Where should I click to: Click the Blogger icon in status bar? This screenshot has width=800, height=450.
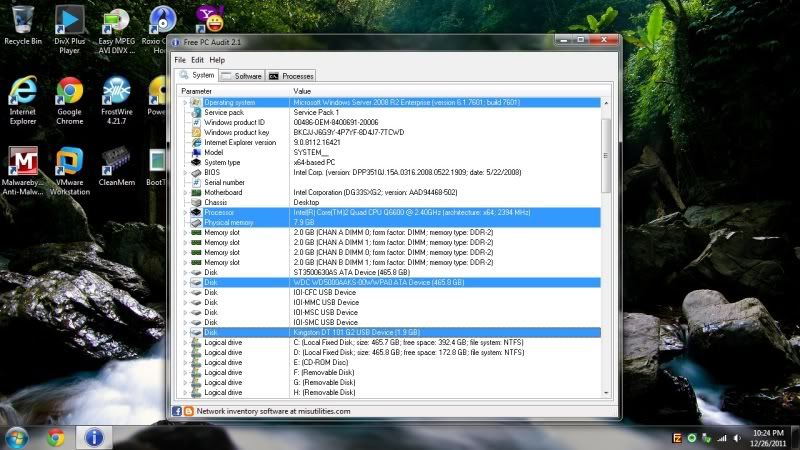tap(188, 411)
